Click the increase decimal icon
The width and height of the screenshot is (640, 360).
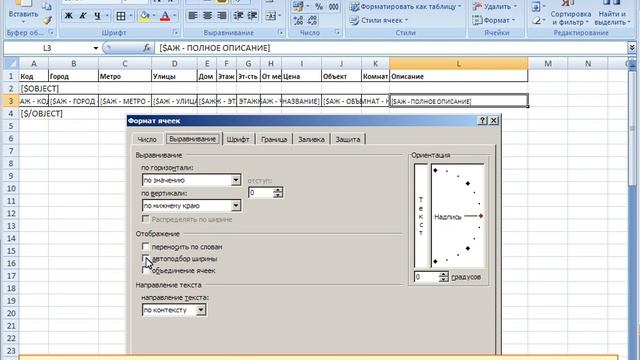click(x=298, y=20)
